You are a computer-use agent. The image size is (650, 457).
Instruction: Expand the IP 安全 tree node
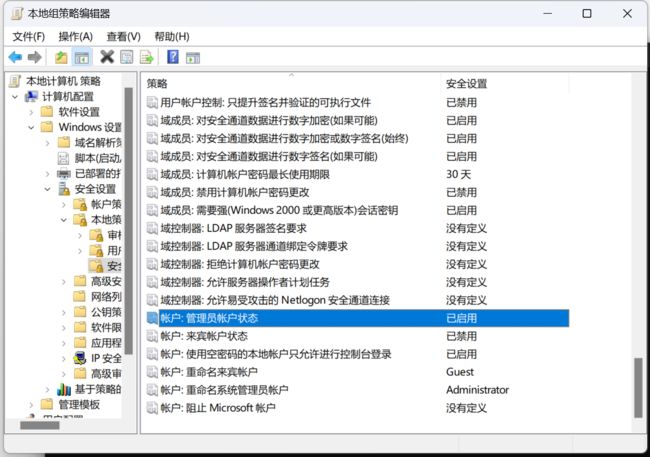pyautogui.click(x=64, y=359)
